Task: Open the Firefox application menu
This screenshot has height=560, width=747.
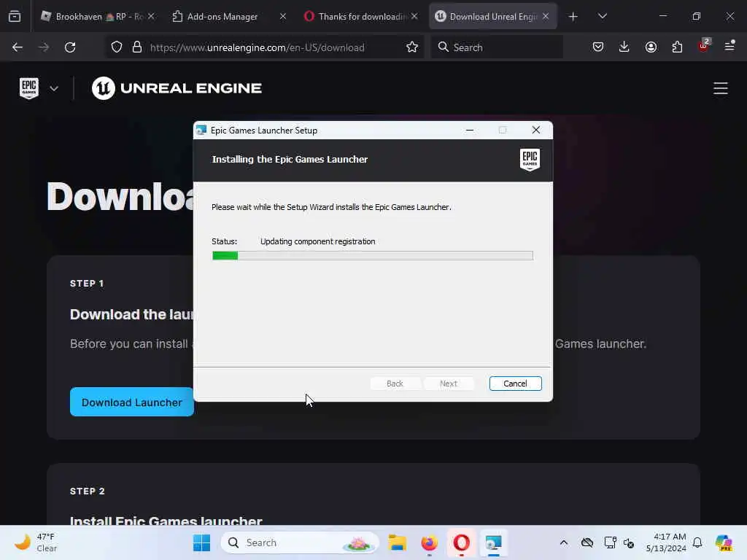Action: point(729,46)
